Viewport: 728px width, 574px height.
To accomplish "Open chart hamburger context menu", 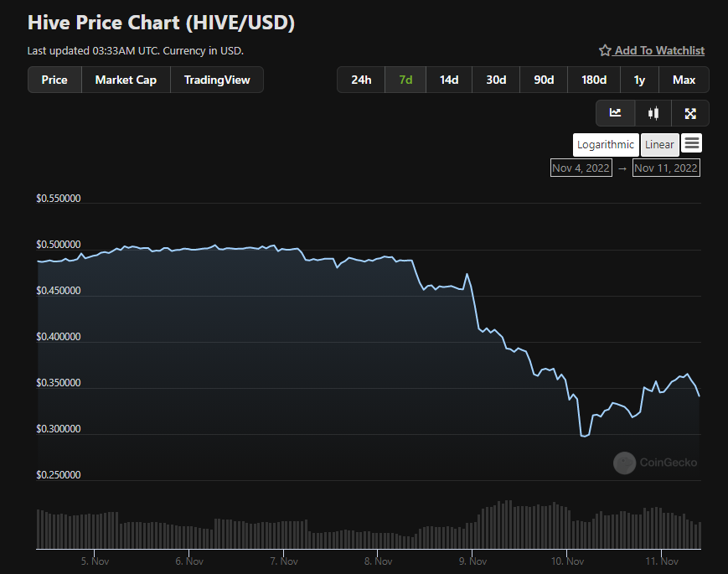I will [692, 143].
